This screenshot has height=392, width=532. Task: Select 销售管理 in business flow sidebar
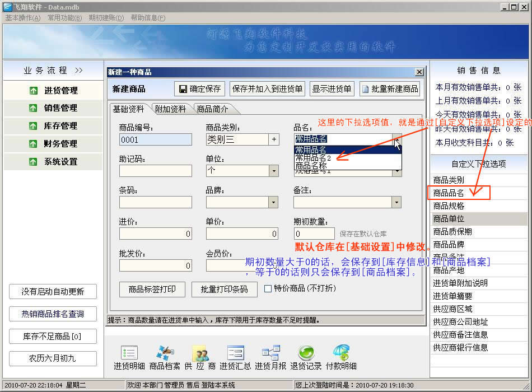(x=54, y=108)
